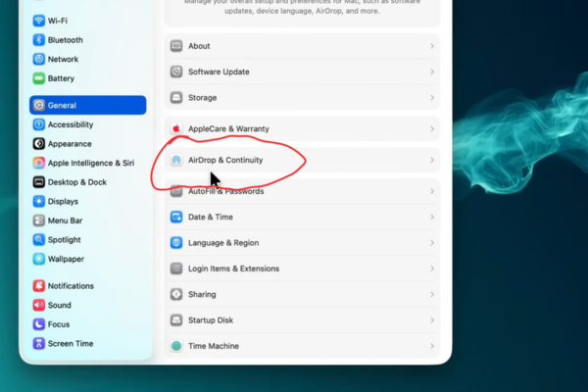Image resolution: width=588 pixels, height=392 pixels.
Task: Click the Appearance icon in the sidebar
Action: click(x=38, y=143)
